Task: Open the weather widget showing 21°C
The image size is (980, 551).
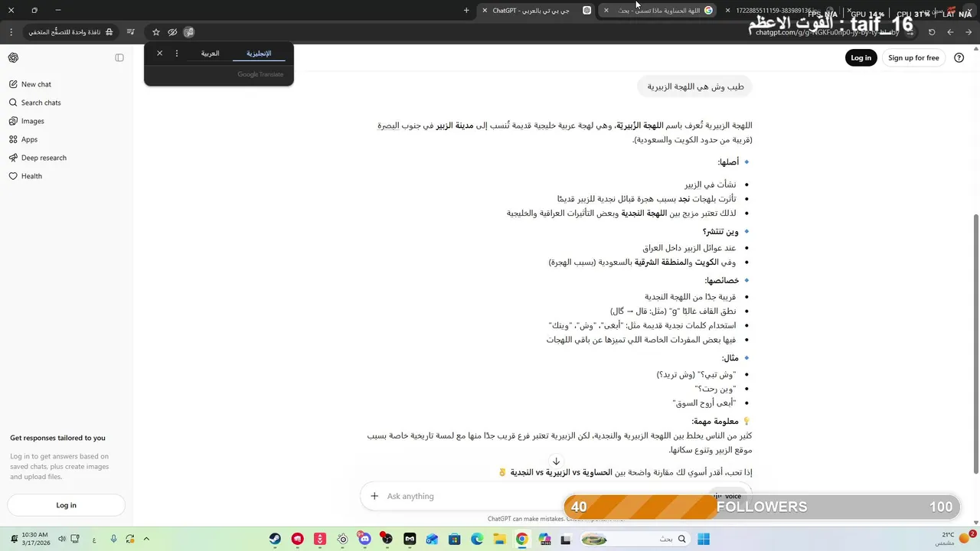Action: [956, 539]
